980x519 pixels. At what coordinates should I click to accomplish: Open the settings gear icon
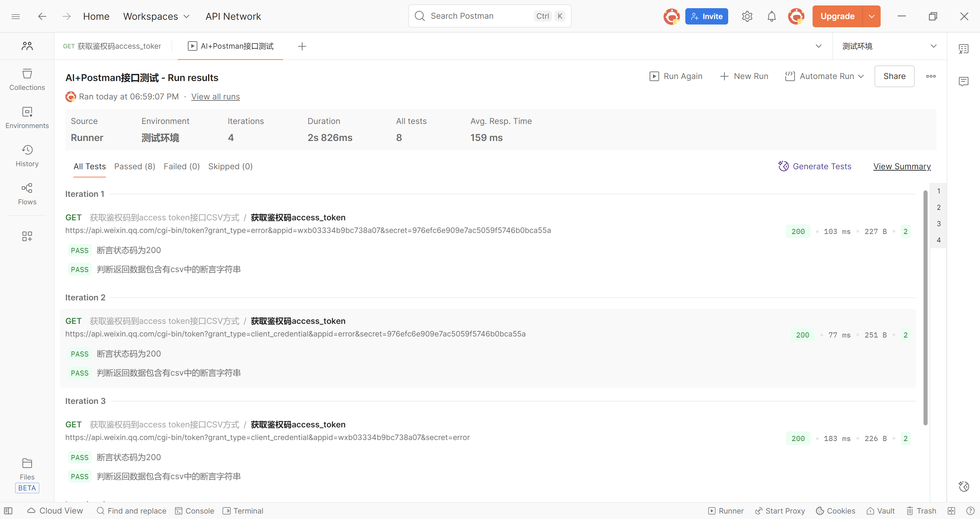[747, 16]
